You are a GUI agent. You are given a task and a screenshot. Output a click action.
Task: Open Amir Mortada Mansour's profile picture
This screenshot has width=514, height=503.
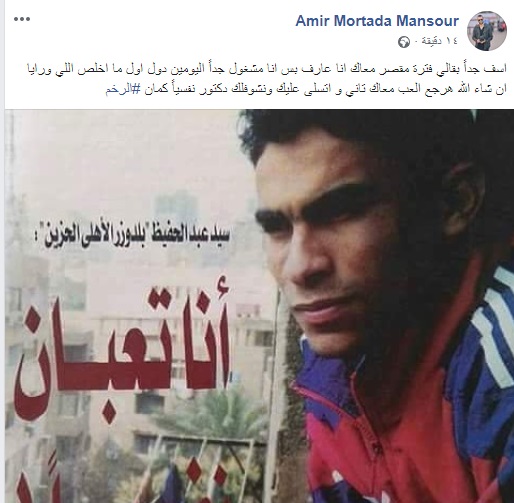487,31
